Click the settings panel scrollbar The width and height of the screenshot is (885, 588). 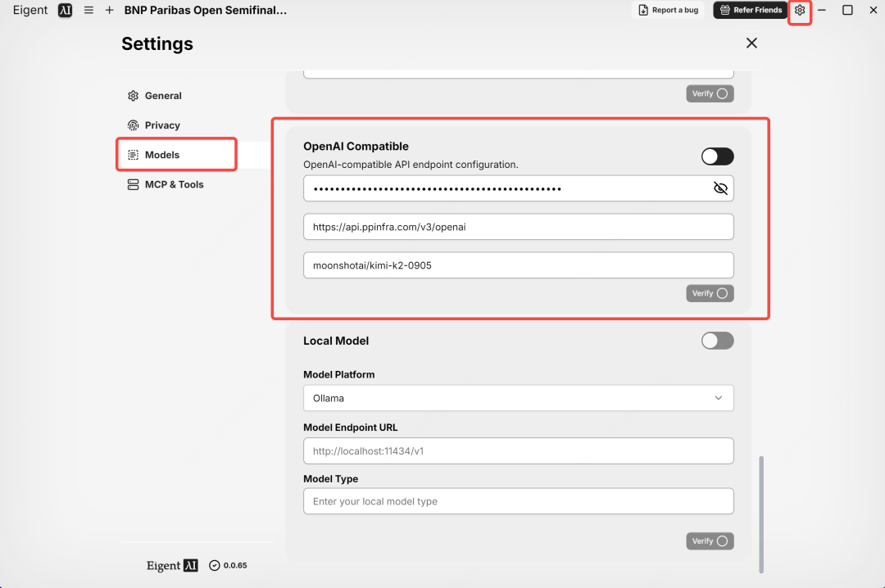760,514
